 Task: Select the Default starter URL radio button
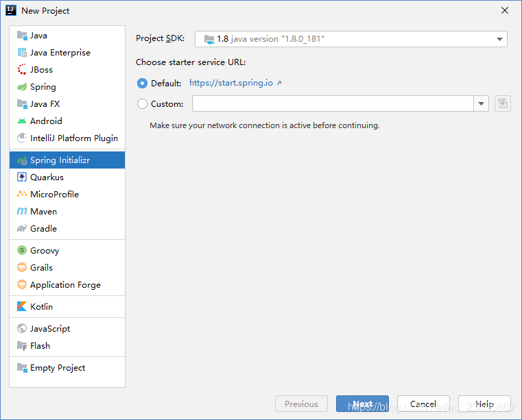click(142, 83)
